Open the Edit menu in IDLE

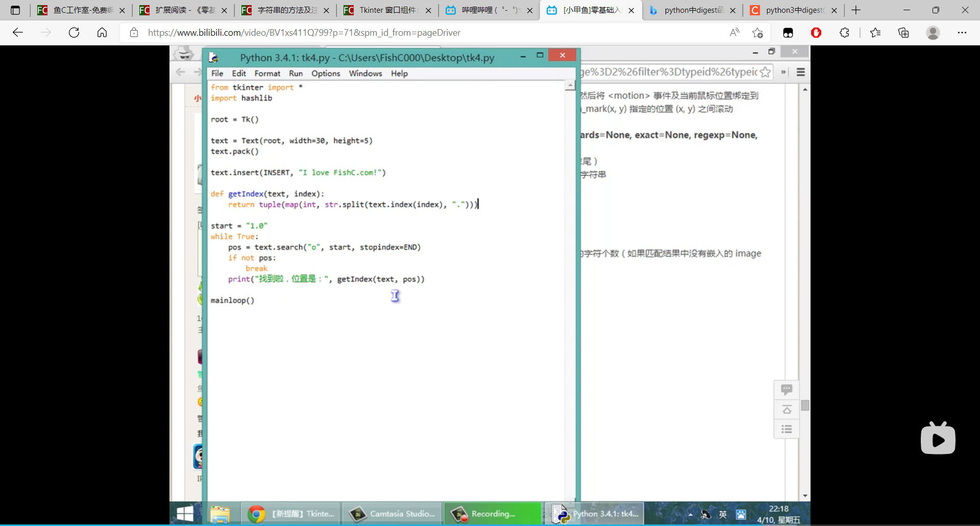[x=239, y=74]
